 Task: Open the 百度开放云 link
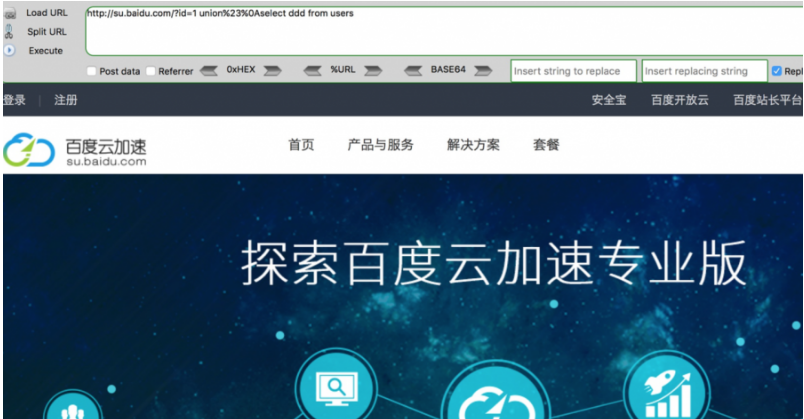680,100
